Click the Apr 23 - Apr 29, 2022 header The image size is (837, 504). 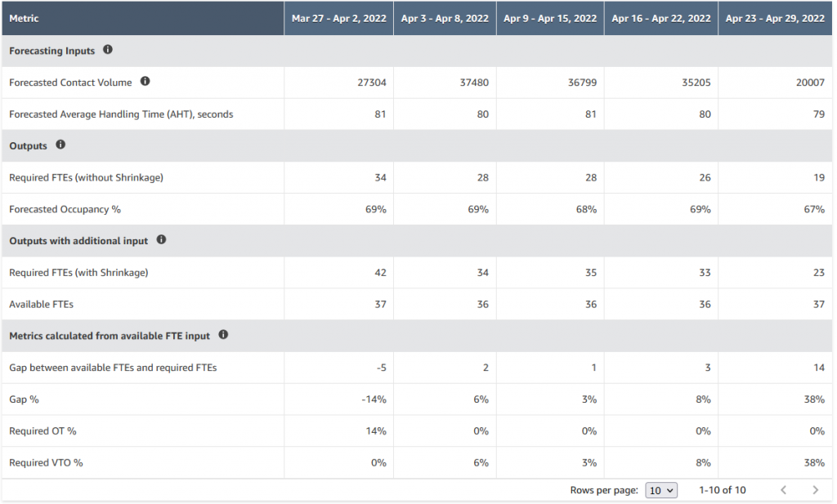pos(775,18)
